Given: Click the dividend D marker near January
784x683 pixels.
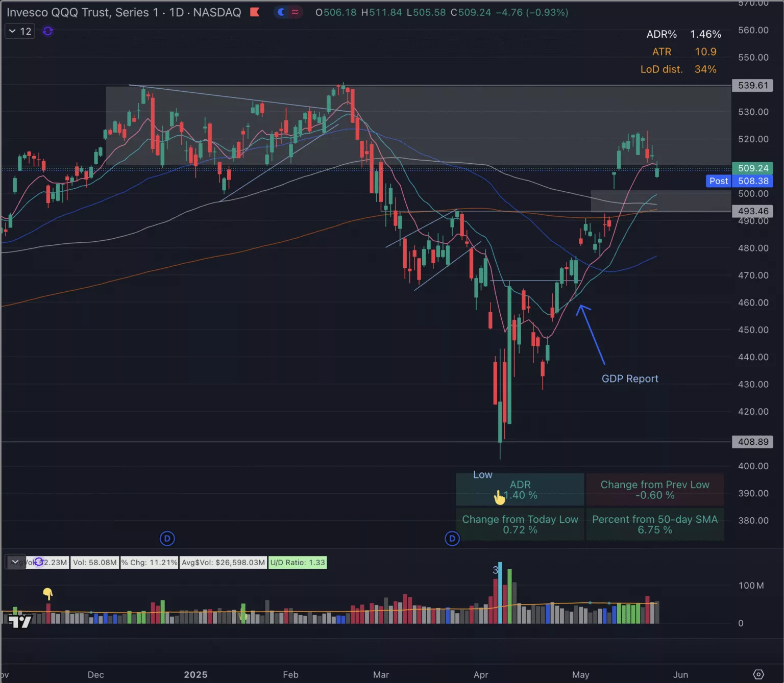Looking at the screenshot, I should (x=167, y=538).
